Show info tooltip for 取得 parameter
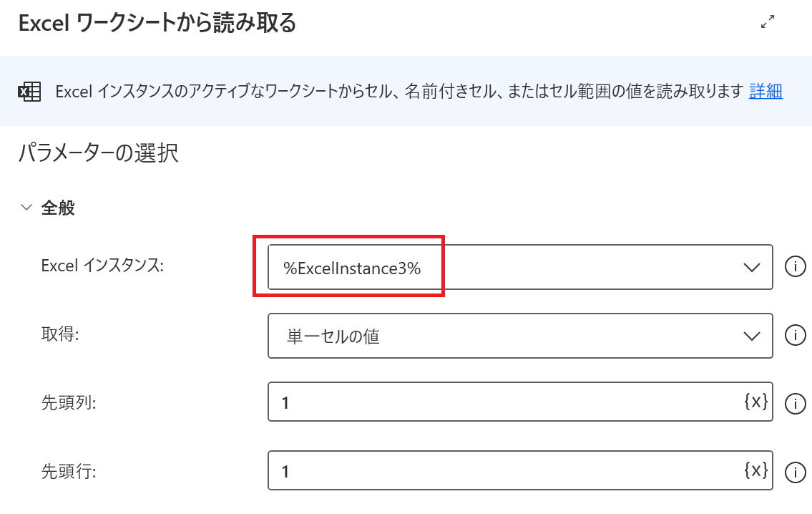The image size is (812, 514). (x=796, y=335)
